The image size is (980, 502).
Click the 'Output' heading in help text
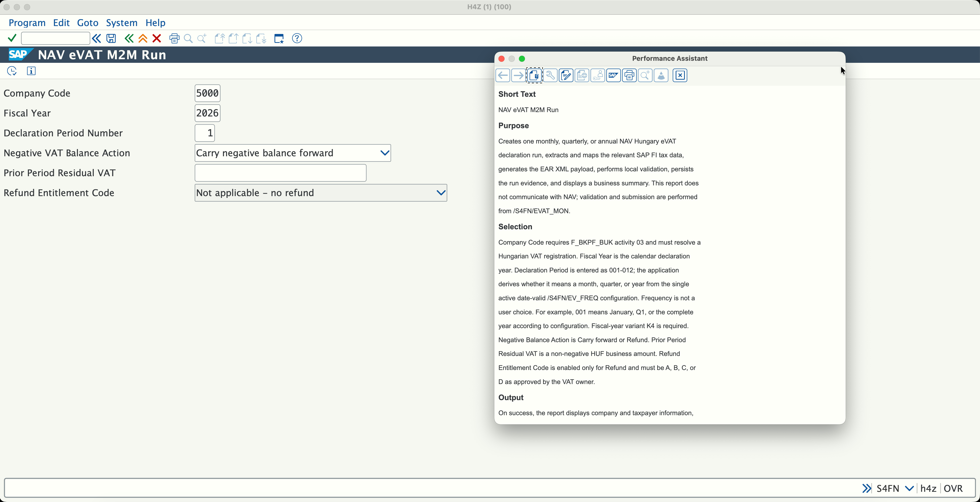pos(511,397)
